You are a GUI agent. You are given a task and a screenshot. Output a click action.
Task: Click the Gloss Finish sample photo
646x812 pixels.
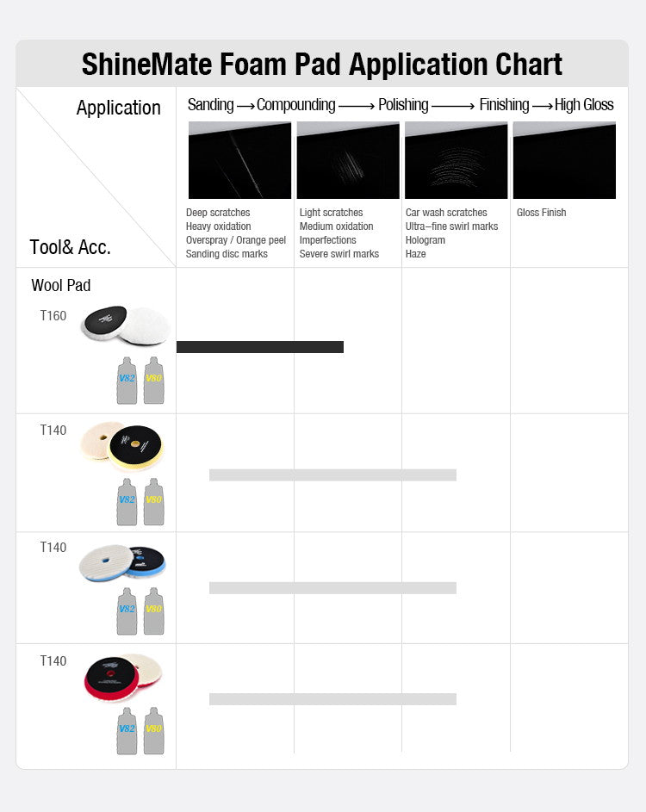point(565,160)
